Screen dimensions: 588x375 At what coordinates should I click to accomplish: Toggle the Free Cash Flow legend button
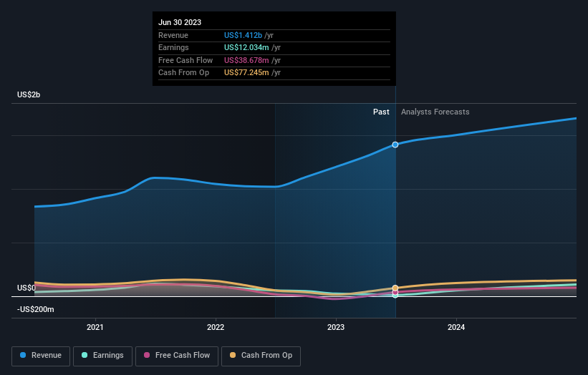(x=177, y=356)
